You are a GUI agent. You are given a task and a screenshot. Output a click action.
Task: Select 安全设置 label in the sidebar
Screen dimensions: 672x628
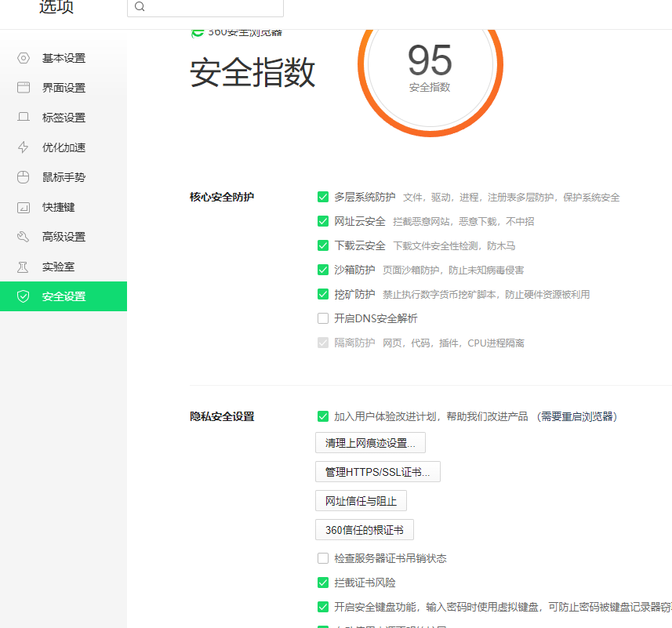click(64, 296)
